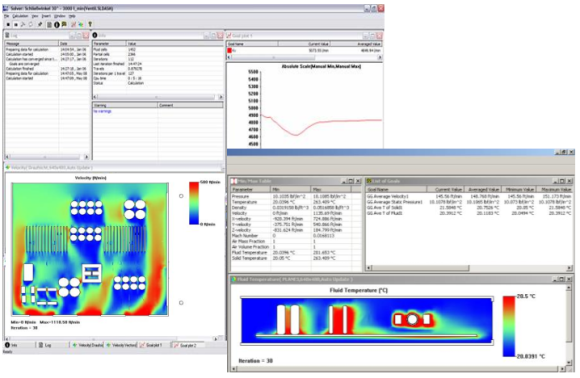Screen dimensions: 580x378
Task: Click the velocity color legend bar
Action: point(194,203)
